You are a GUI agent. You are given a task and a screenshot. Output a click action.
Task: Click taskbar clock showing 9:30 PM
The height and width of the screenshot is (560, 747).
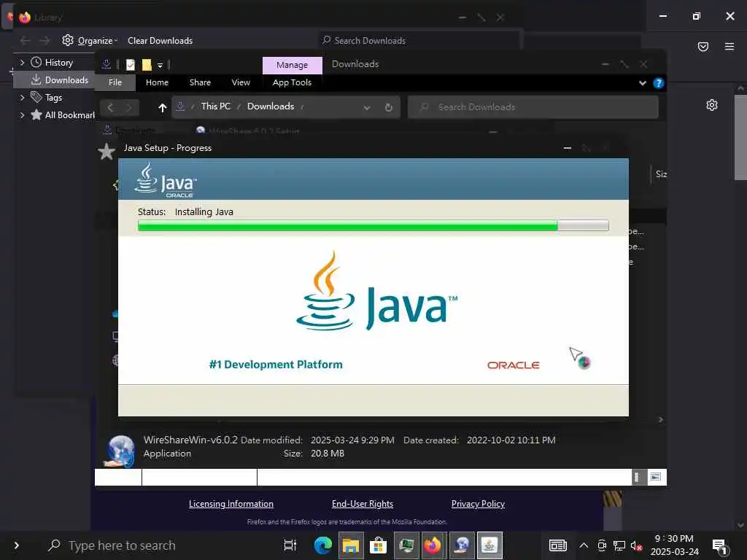675,545
